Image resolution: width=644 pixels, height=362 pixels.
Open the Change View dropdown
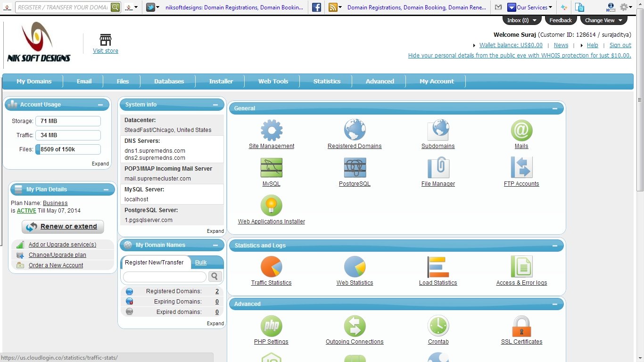[x=604, y=20]
